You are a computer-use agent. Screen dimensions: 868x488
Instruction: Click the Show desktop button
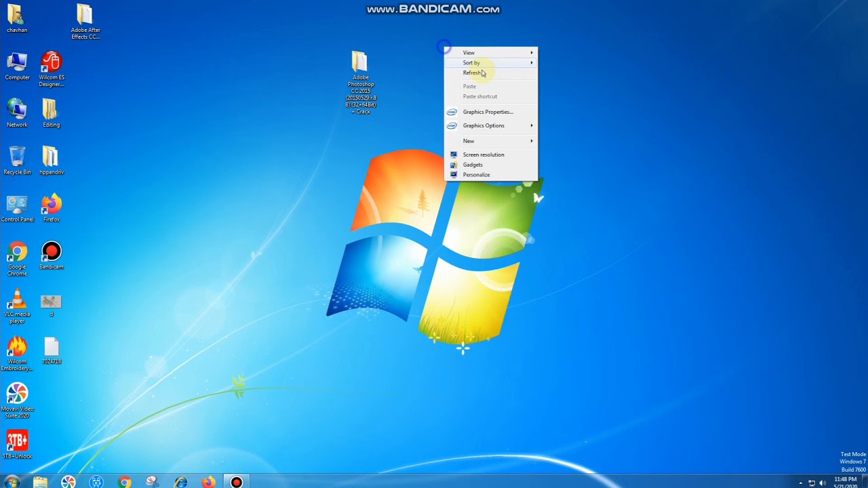864,482
